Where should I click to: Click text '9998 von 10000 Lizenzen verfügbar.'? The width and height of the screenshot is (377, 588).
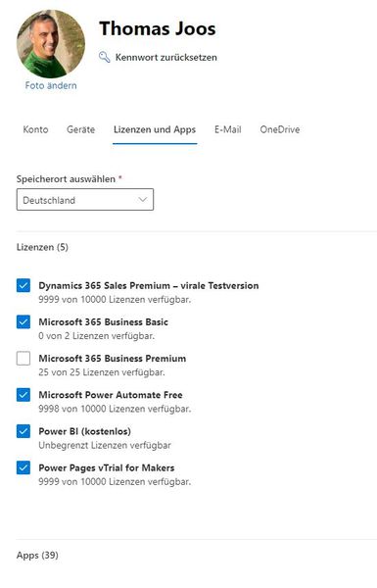[x=115, y=409]
